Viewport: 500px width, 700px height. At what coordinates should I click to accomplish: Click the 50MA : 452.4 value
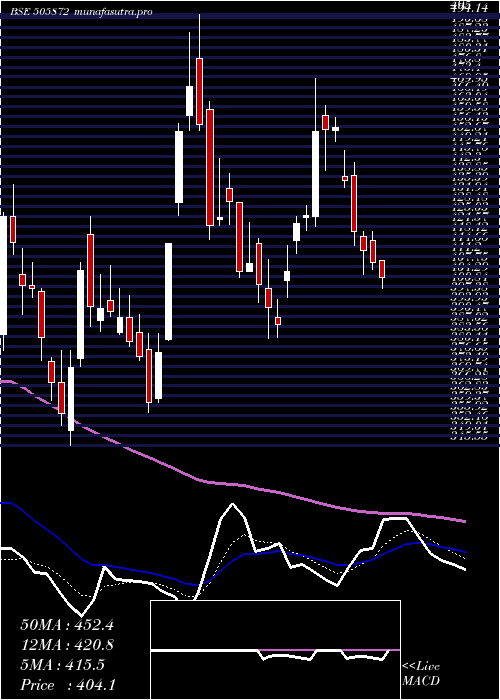67,625
